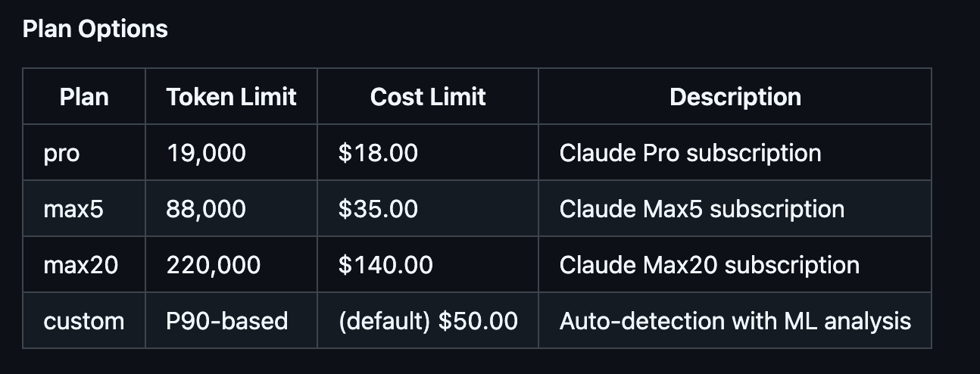Click the custom plan name cell
Viewport: 980px width, 374px height.
coord(84,321)
